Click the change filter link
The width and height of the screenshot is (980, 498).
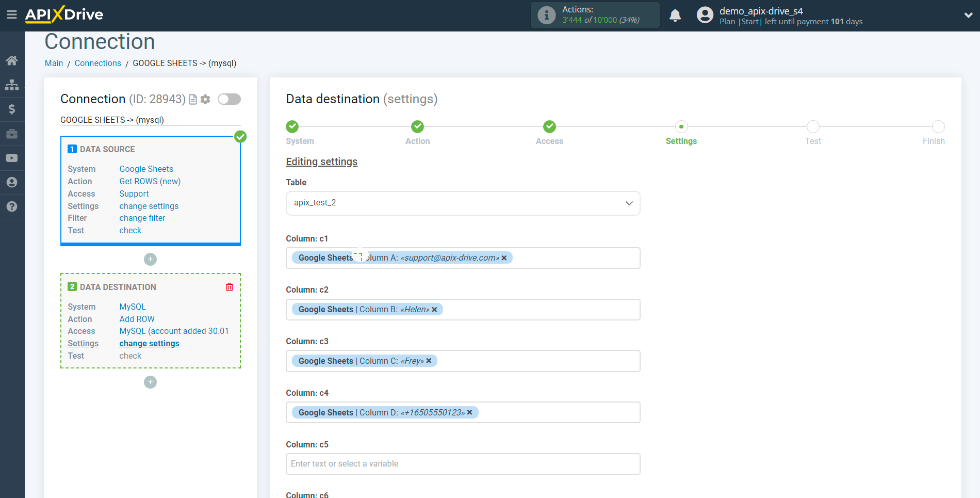tap(142, 218)
